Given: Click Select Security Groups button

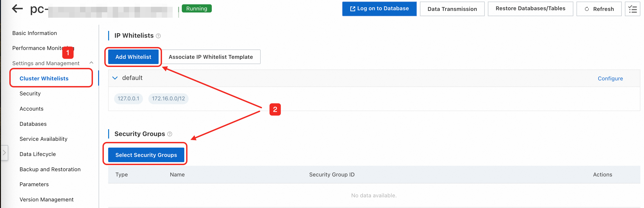Looking at the screenshot, I should click(x=146, y=155).
